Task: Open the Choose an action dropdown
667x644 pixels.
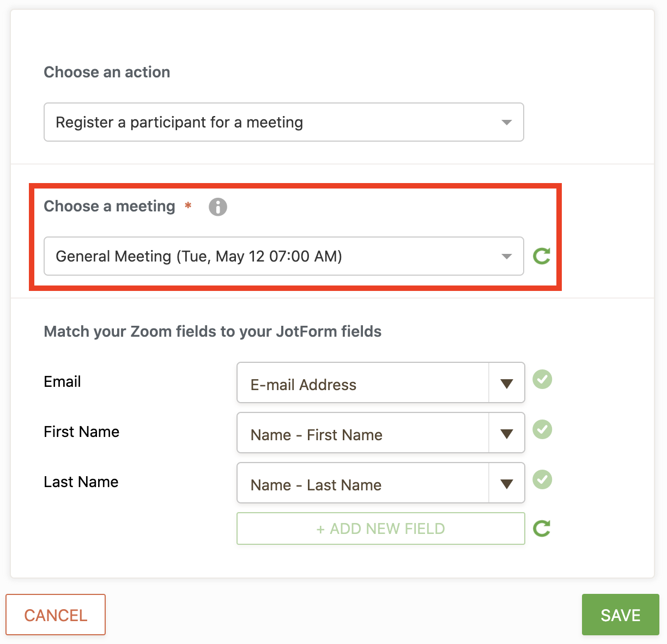Action: [x=283, y=122]
